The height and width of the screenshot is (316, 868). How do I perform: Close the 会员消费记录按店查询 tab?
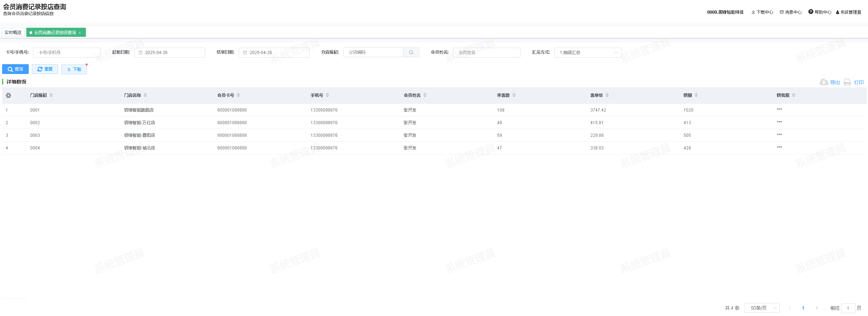(80, 33)
